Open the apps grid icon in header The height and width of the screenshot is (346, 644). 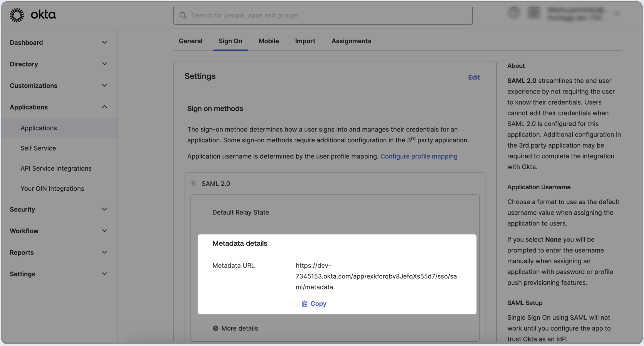[534, 13]
